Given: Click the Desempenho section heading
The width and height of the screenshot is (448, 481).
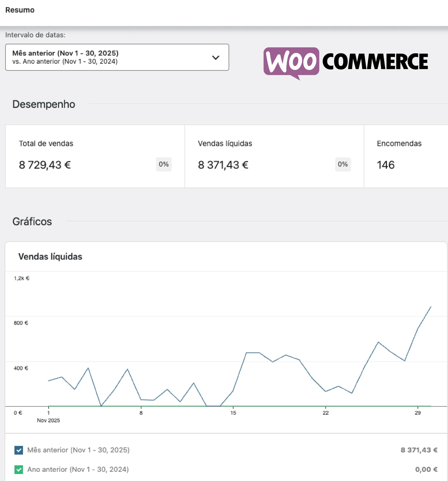Looking at the screenshot, I should pos(44,104).
